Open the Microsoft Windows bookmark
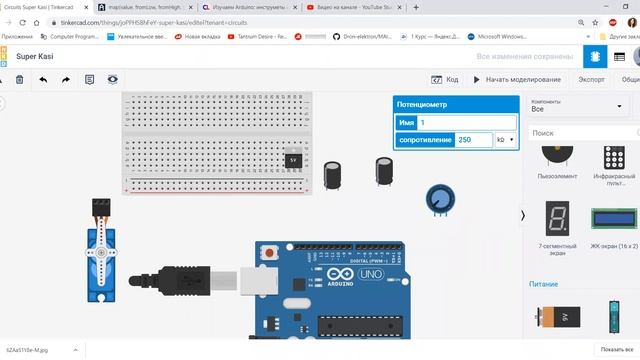 (x=497, y=37)
